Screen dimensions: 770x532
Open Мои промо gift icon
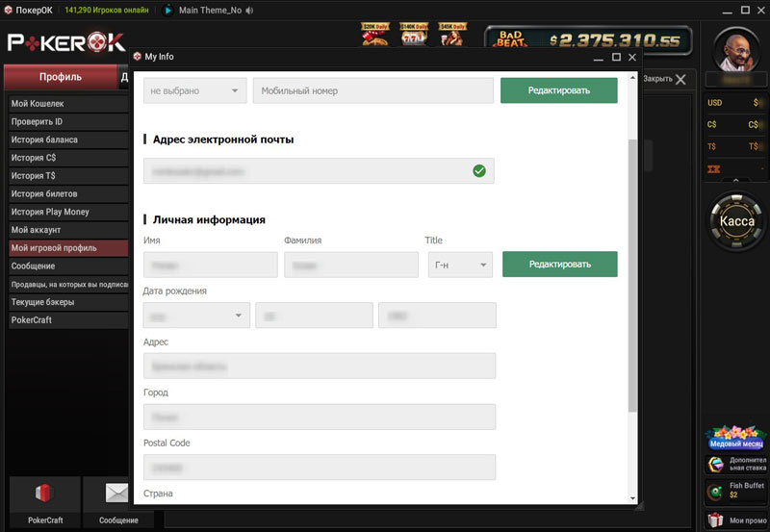point(715,520)
